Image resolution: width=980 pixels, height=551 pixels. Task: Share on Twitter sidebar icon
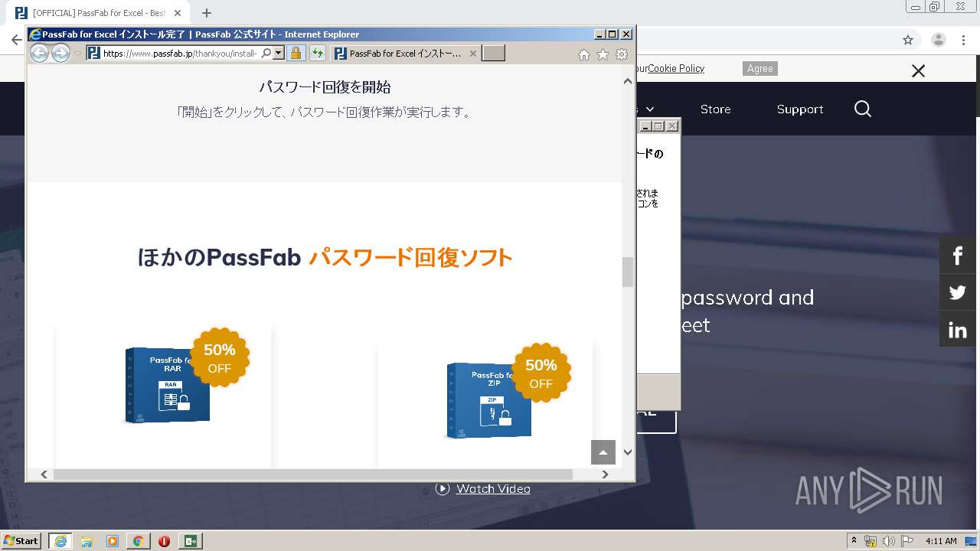click(958, 292)
